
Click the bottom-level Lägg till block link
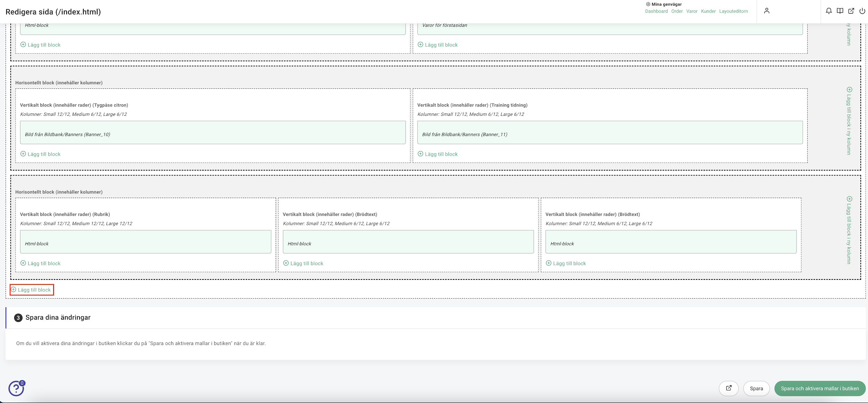pos(31,290)
